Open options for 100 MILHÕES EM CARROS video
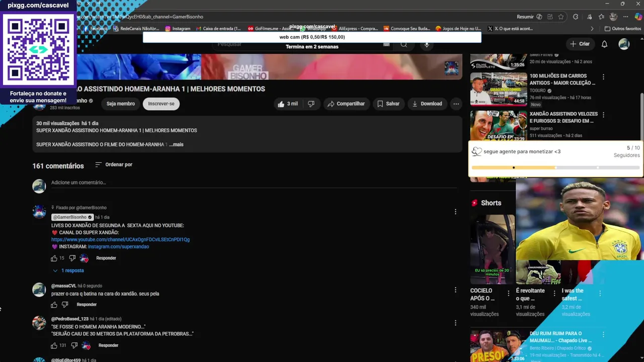This screenshot has width=644, height=362. pos(603,77)
